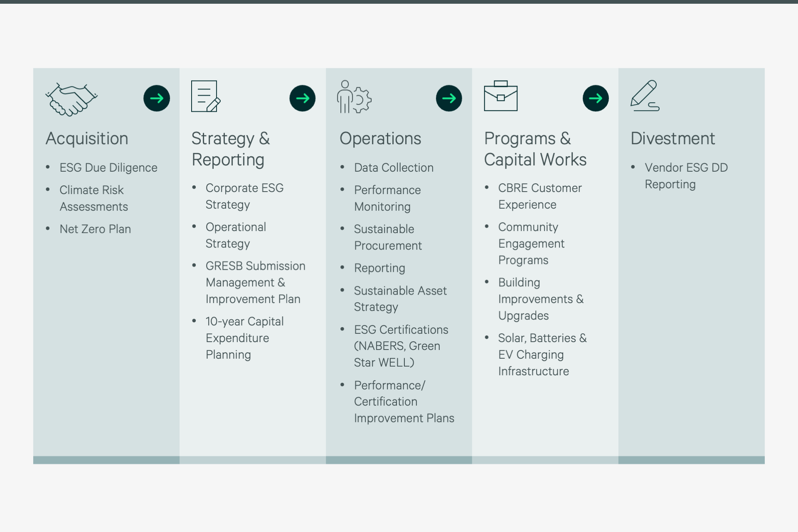Click the green arrow in the Operations column
Screen dimensions: 798x532
449,98
